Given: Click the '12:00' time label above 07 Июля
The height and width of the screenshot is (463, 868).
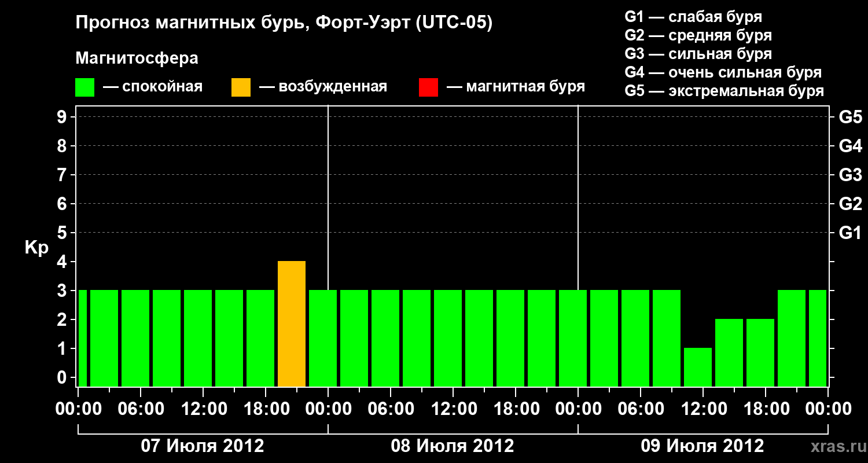Looking at the screenshot, I should pyautogui.click(x=203, y=409).
